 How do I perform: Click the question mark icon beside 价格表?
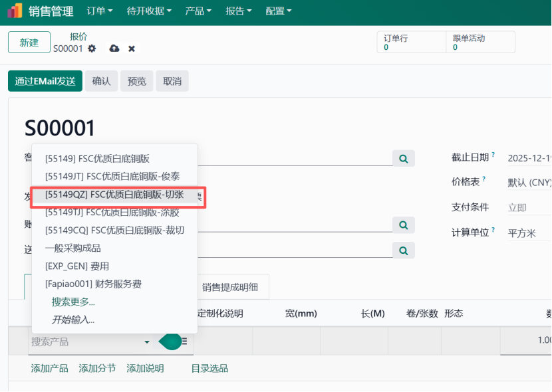coord(483,178)
